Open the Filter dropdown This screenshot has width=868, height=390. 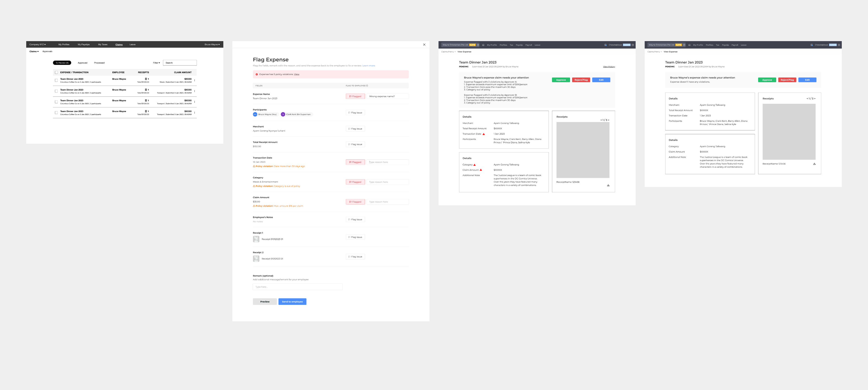pos(156,63)
